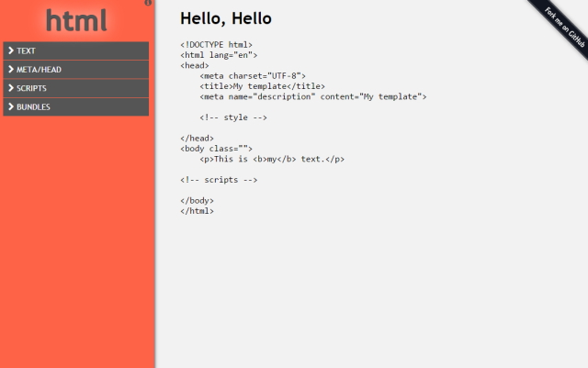Viewport: 588px width, 368px height.
Task: Click the html logo in the sidebar
Action: [x=76, y=20]
